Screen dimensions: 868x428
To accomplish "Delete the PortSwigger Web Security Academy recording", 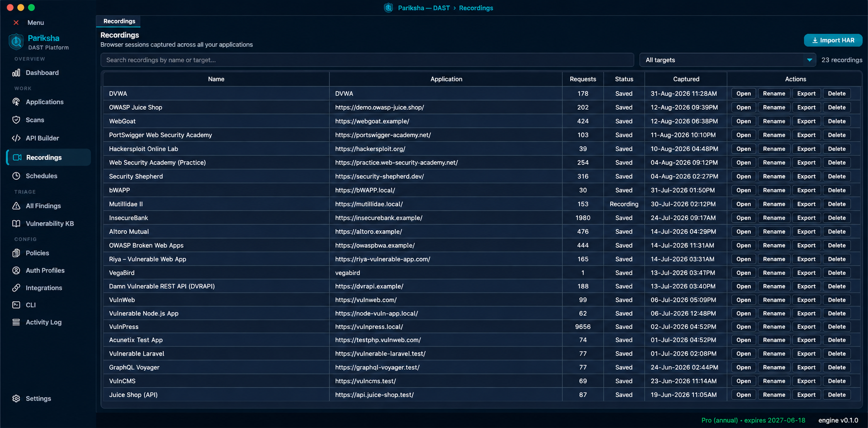I will (x=836, y=135).
